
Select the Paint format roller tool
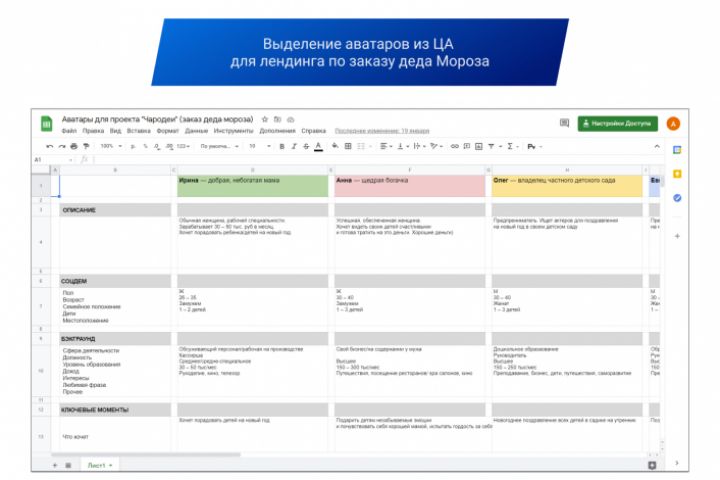point(86,147)
